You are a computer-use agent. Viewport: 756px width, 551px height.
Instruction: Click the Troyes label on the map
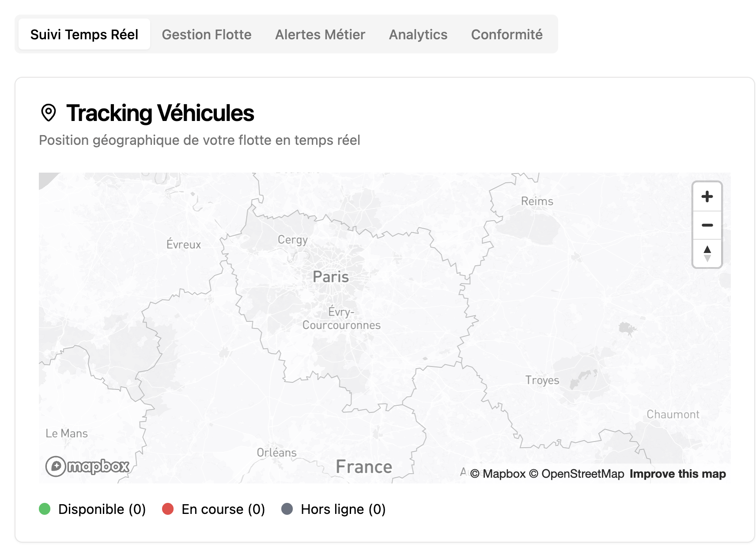pyautogui.click(x=542, y=380)
